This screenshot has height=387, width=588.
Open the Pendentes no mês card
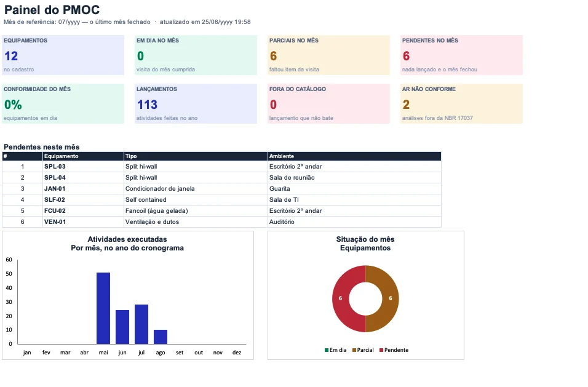click(x=461, y=55)
